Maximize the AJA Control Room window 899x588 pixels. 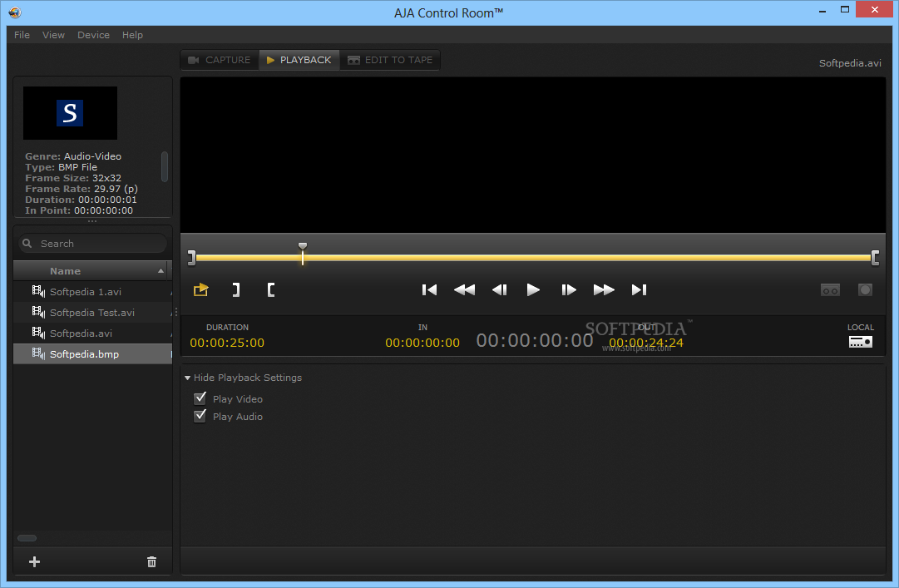click(845, 9)
